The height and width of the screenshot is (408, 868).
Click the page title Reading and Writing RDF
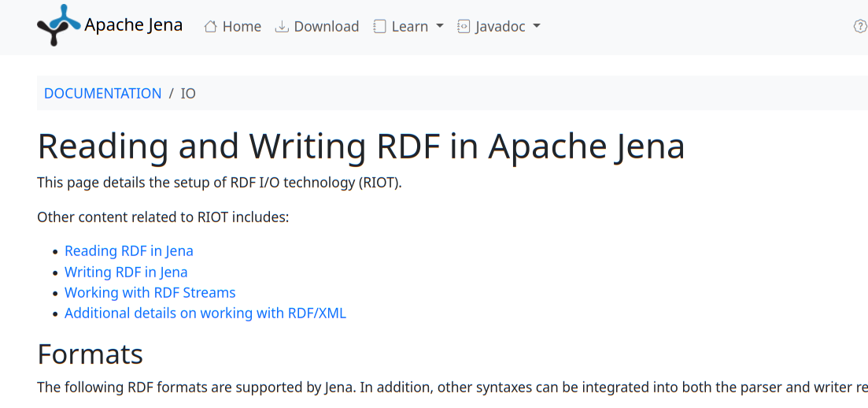(361, 147)
